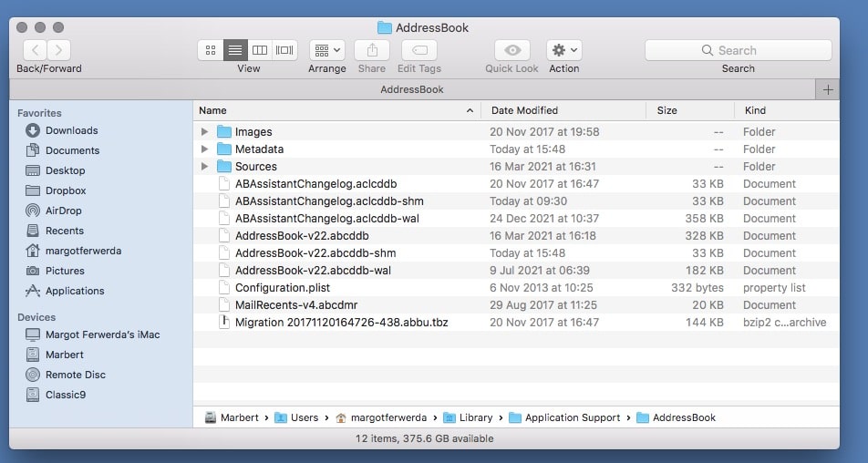Click the 358 KB size cell

click(704, 219)
